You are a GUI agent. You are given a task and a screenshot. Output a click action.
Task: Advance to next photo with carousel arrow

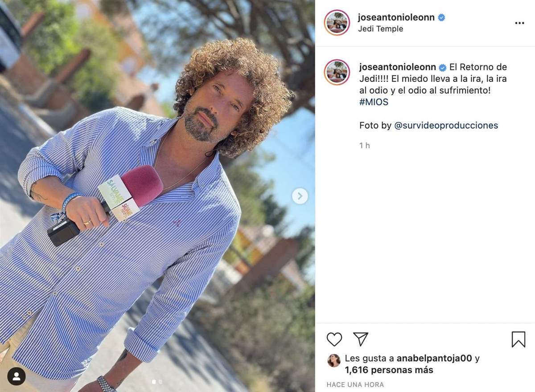coord(300,196)
